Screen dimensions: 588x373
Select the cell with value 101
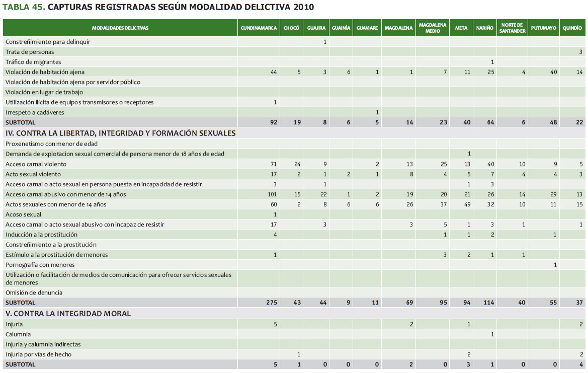tap(272, 194)
